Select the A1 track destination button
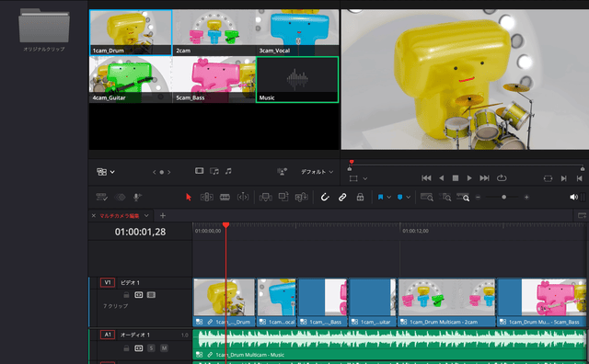 pos(108,335)
